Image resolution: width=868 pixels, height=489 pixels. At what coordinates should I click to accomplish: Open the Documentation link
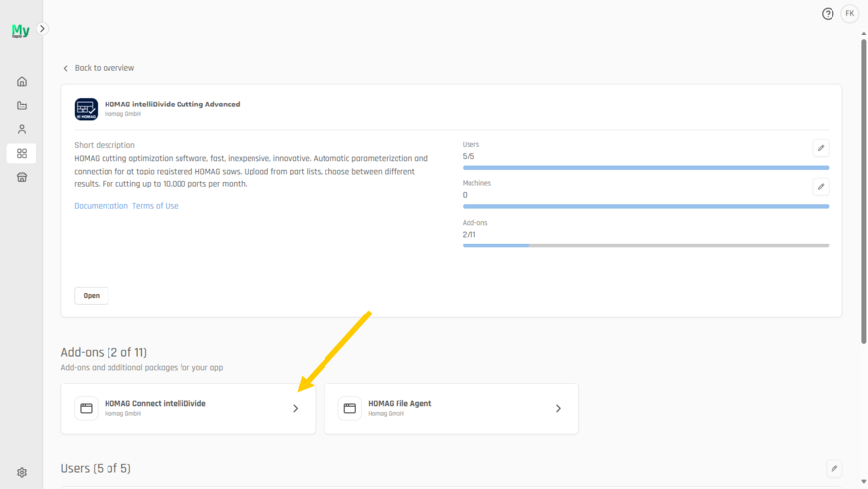point(101,206)
